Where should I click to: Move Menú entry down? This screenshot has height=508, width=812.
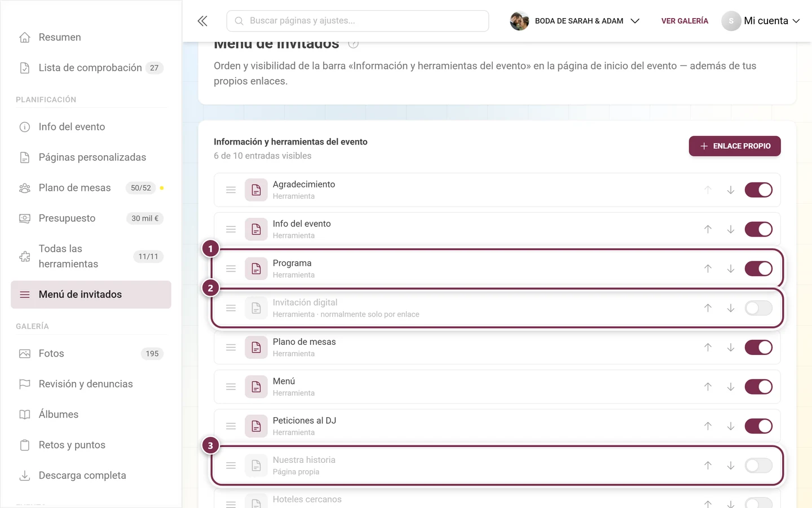730,387
